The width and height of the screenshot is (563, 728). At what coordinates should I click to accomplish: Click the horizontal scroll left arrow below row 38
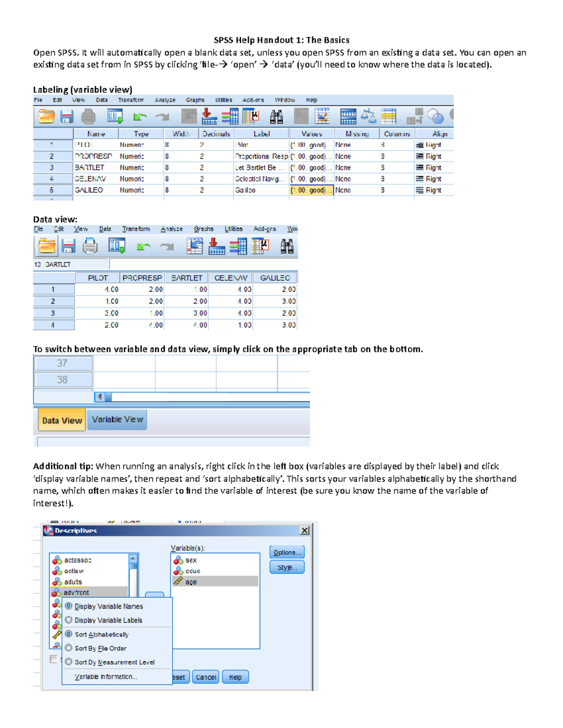(x=99, y=397)
